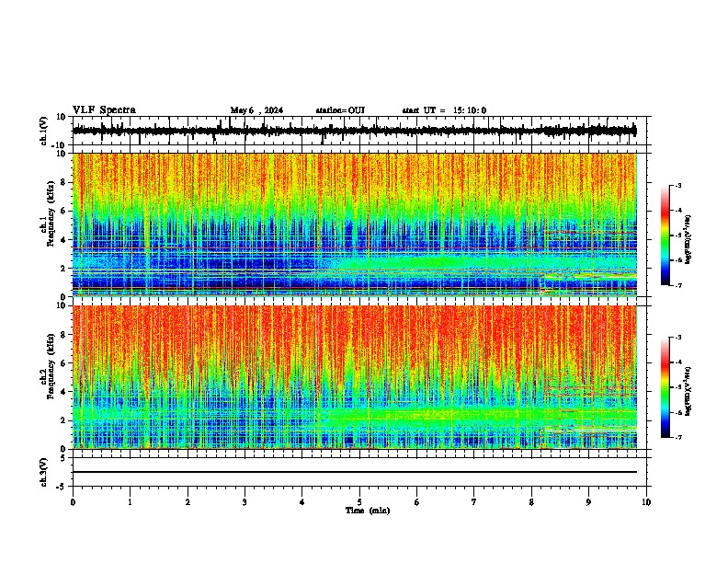Click the "Time (min)" axis title
This screenshot has width=728, height=563.
pyautogui.click(x=368, y=511)
